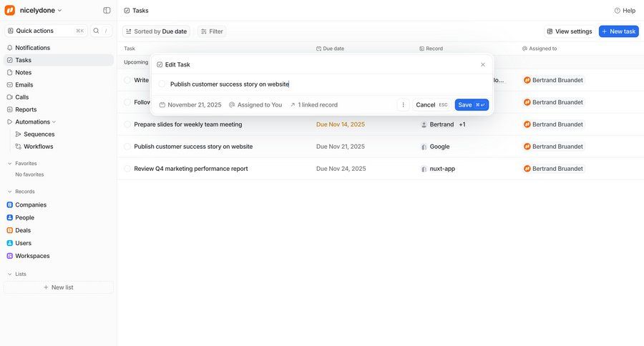The height and width of the screenshot is (346, 644).
Task: Open the 1 linked record selector
Action: tap(314, 104)
